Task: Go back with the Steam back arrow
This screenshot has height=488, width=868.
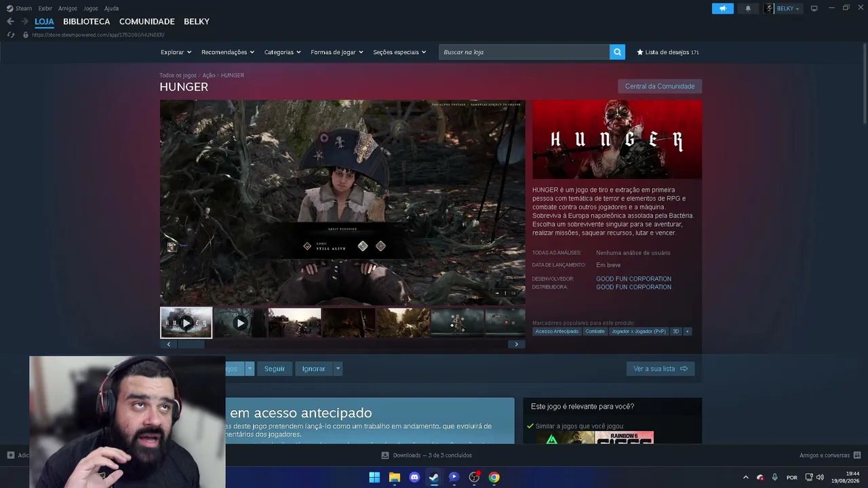Action: click(x=10, y=22)
